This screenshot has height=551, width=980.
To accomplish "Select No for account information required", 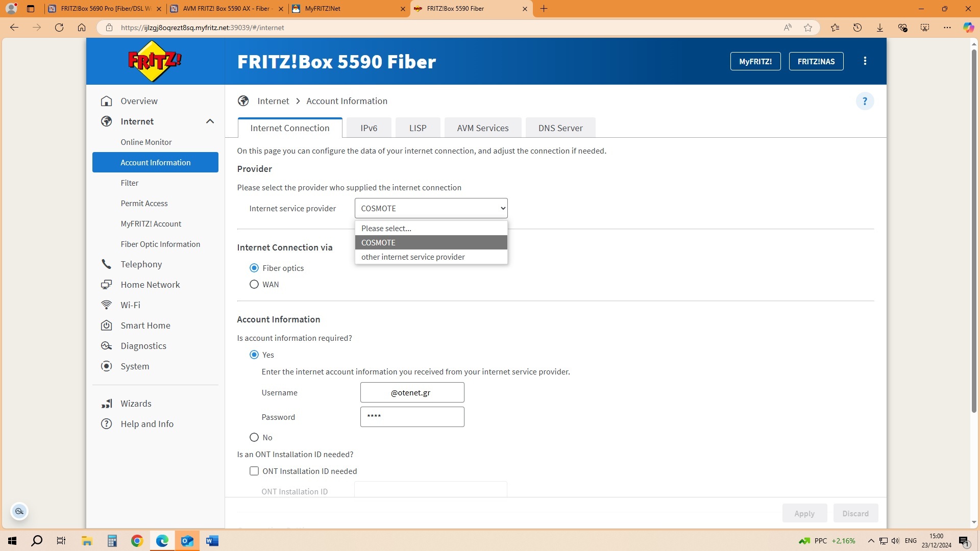I will 254,437.
